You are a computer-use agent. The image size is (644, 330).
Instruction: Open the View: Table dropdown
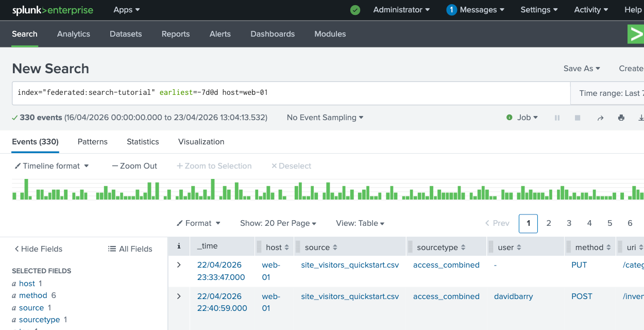361,223
